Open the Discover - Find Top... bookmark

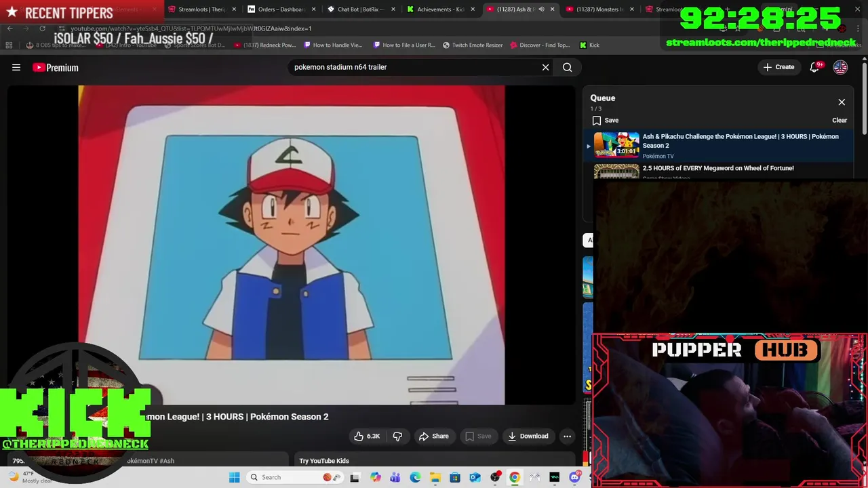[x=540, y=45]
